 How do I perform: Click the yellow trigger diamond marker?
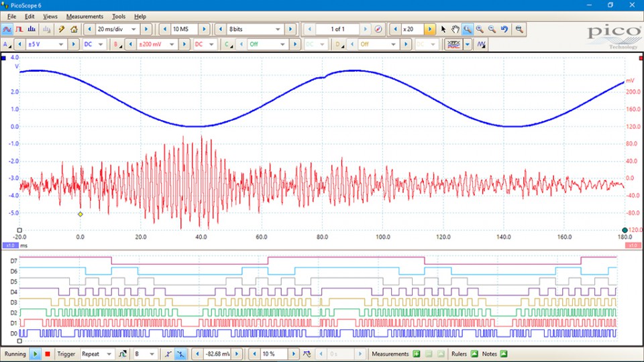pos(80,215)
